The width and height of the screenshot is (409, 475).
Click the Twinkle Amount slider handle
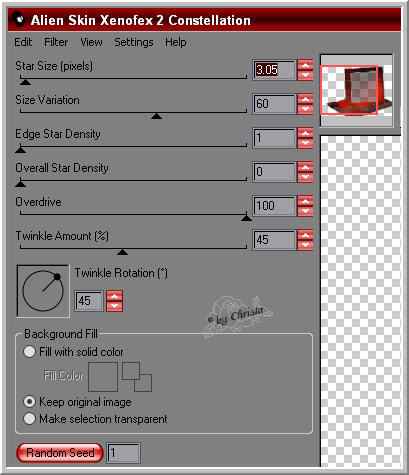[x=122, y=252]
